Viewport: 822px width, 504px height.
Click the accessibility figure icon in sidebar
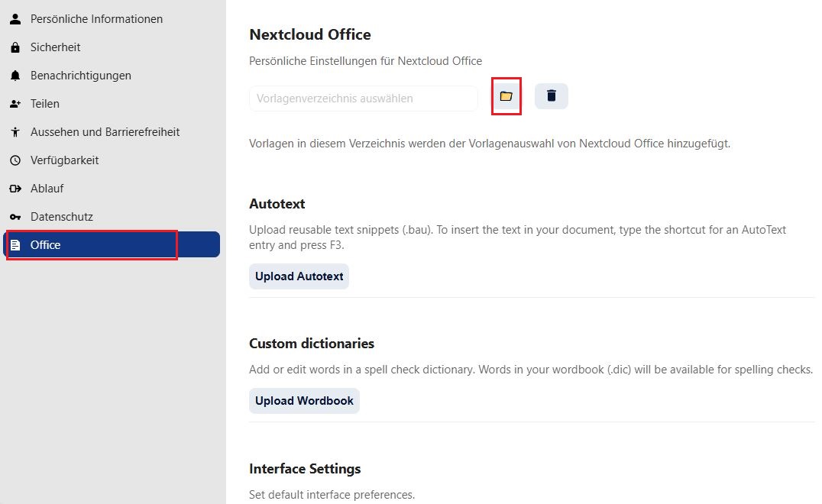tap(15, 132)
